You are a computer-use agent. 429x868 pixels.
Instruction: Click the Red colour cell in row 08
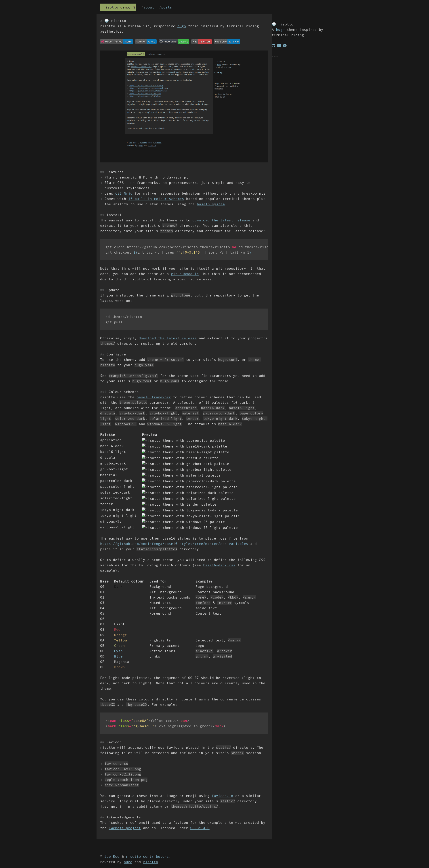point(117,630)
